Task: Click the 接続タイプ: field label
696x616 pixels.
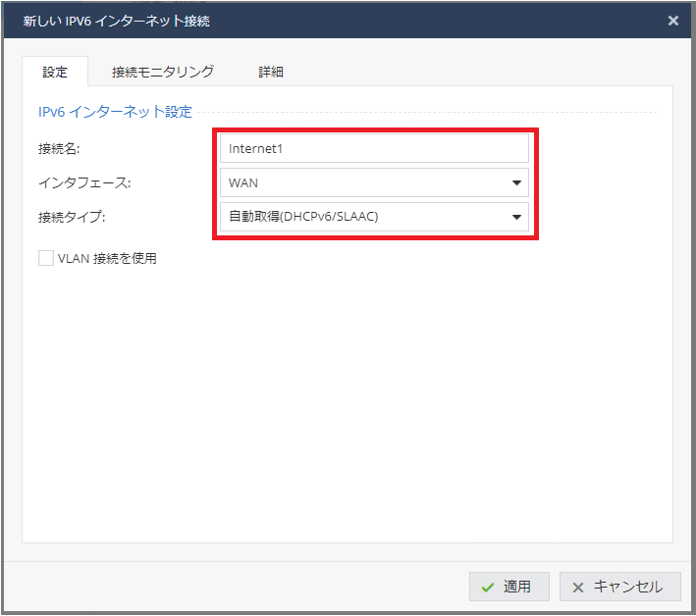Action: [x=71, y=217]
